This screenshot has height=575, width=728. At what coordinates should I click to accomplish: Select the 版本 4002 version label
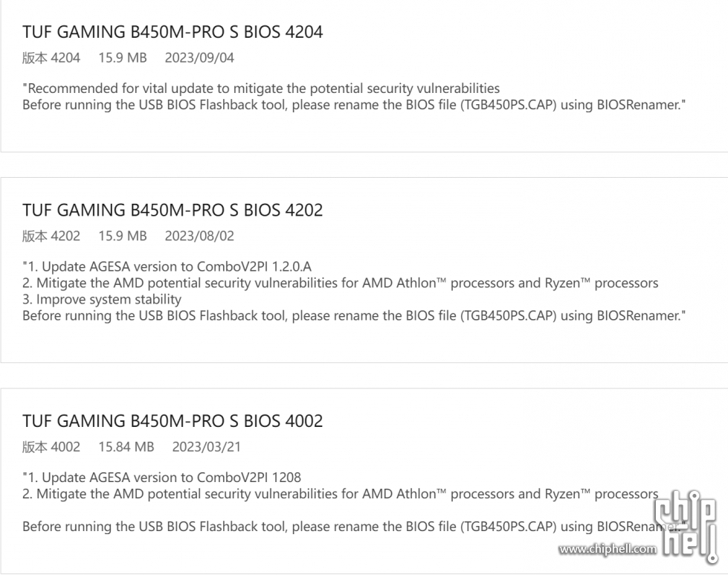pos(51,447)
